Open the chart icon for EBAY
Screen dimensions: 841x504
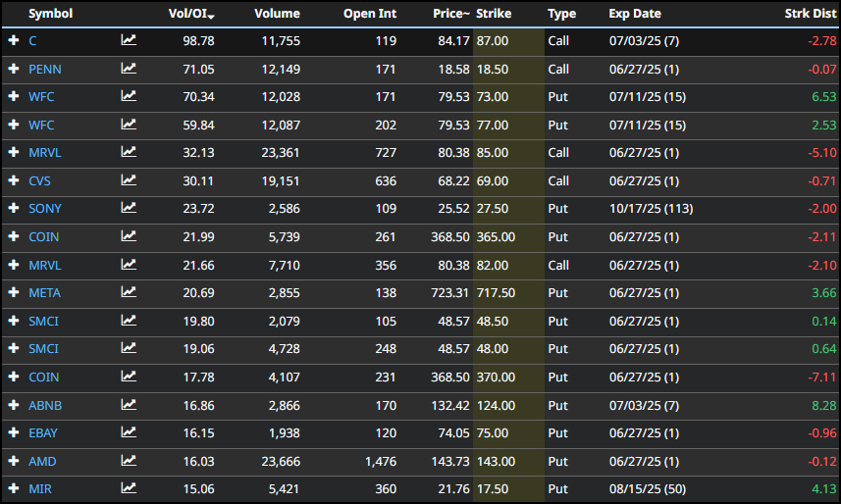[129, 432]
